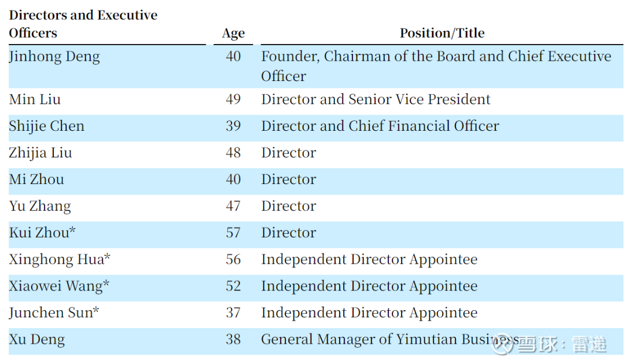Select Junchen Sun's age 37
This screenshot has width=625, height=364.
tap(233, 312)
